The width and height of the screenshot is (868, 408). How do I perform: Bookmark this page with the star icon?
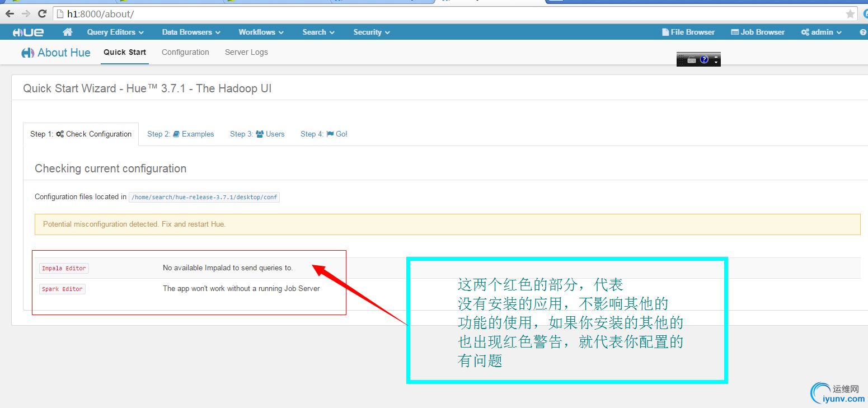850,14
